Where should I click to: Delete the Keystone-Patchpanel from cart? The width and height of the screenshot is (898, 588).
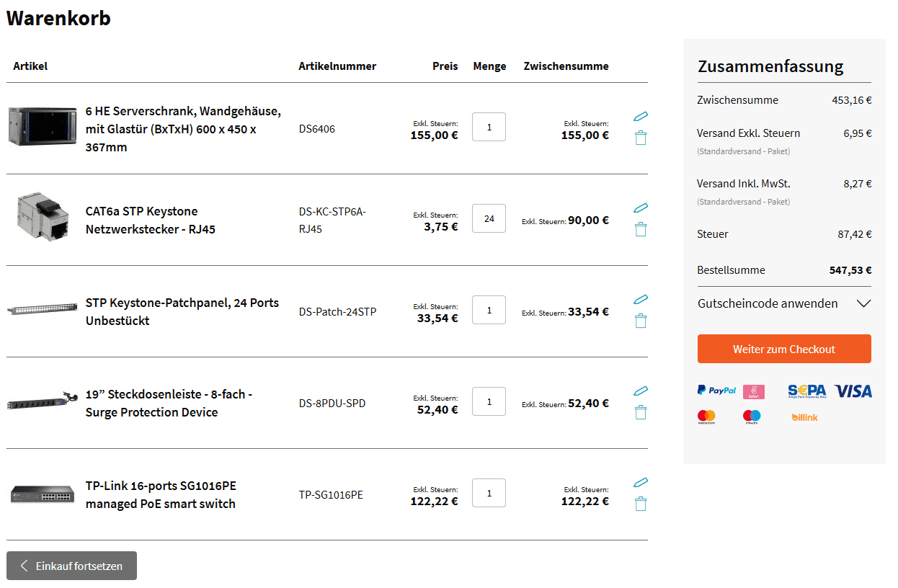tap(641, 321)
